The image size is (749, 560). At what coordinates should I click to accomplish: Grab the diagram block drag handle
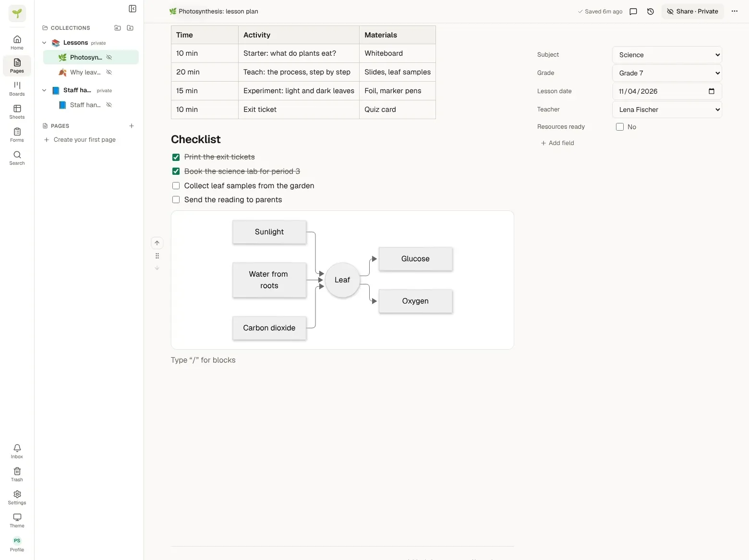pyautogui.click(x=157, y=256)
